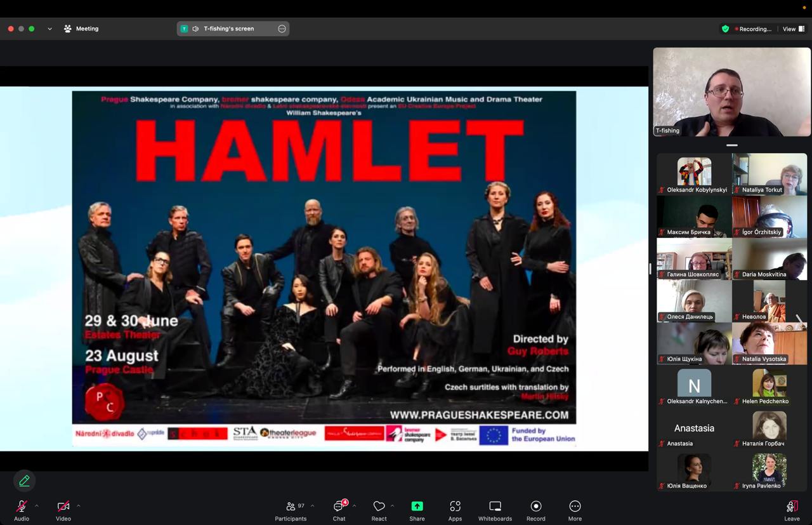Click the More options icon
The width and height of the screenshot is (812, 525).
click(x=575, y=507)
